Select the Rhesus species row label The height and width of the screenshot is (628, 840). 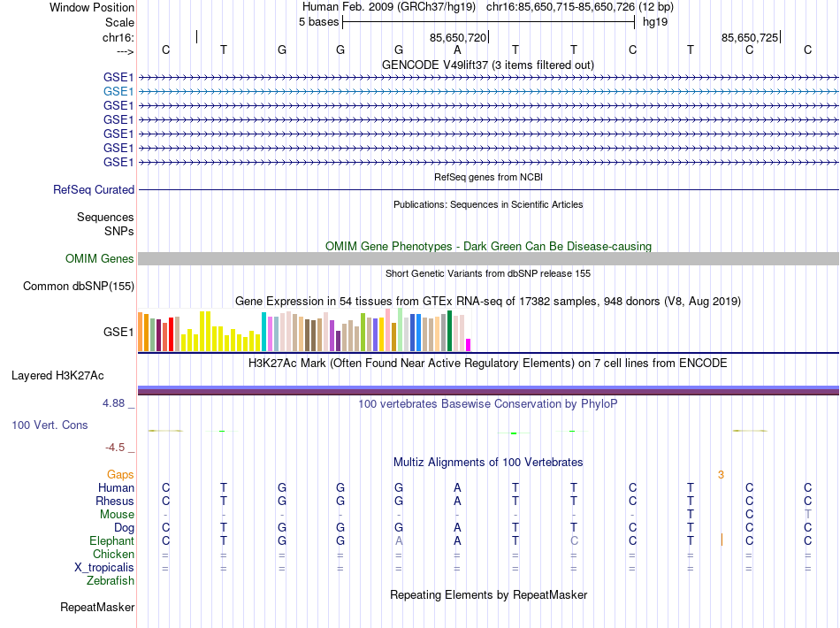[x=115, y=501]
